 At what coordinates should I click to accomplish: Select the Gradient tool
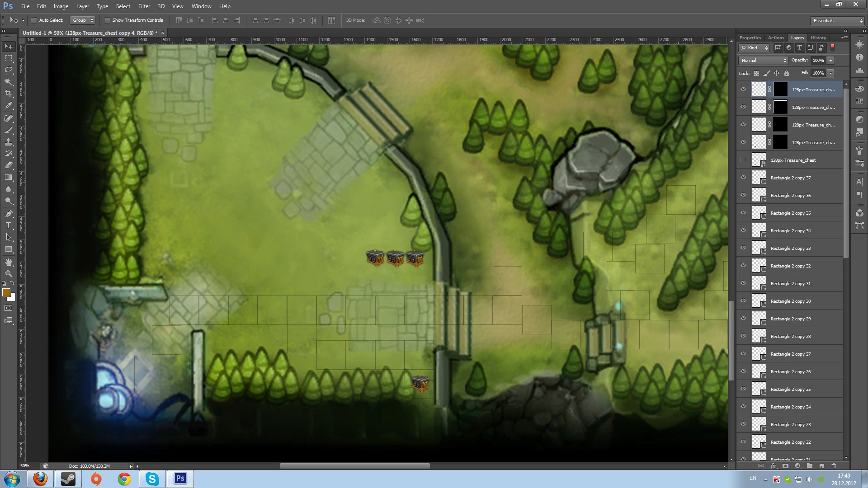[x=9, y=177]
